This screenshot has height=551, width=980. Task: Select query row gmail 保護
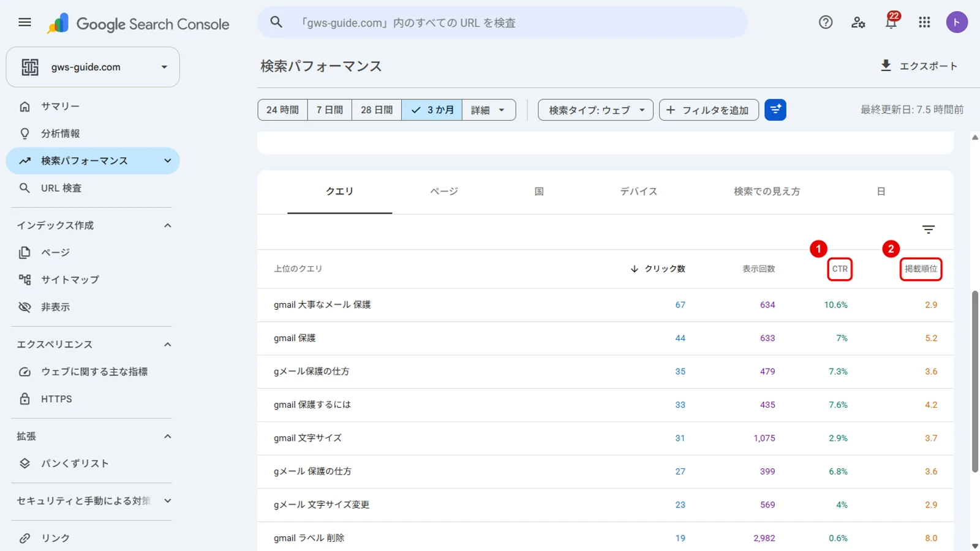click(605, 338)
